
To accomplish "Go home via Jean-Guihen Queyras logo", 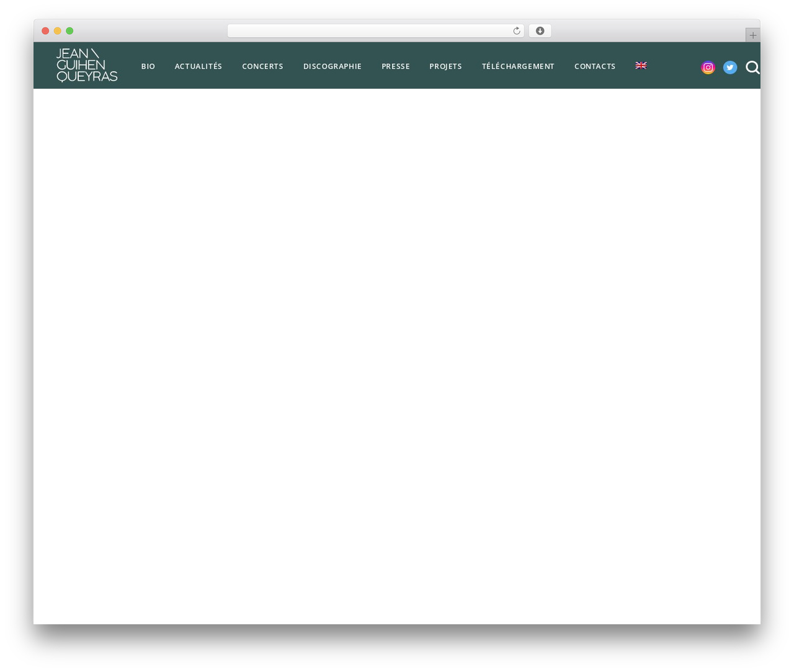I will coord(87,65).
